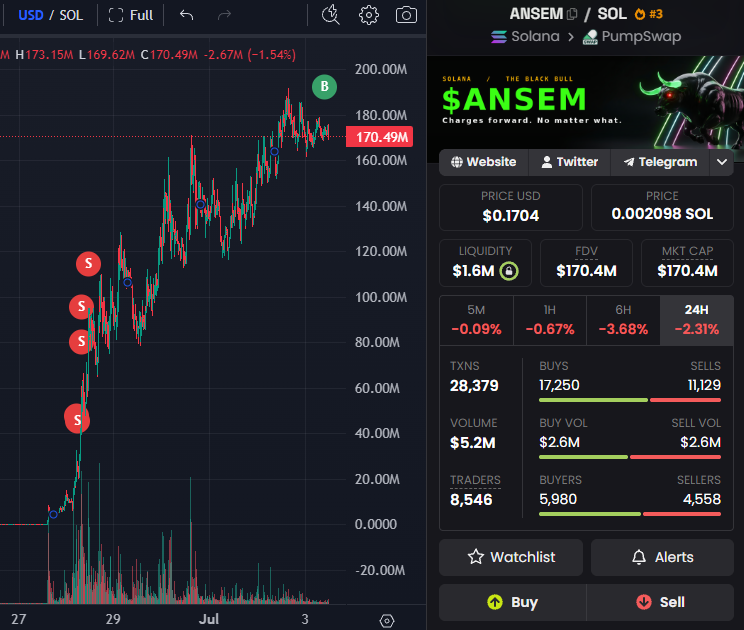The height and width of the screenshot is (630, 744).
Task: Open the token Twitter profile
Action: tap(569, 162)
